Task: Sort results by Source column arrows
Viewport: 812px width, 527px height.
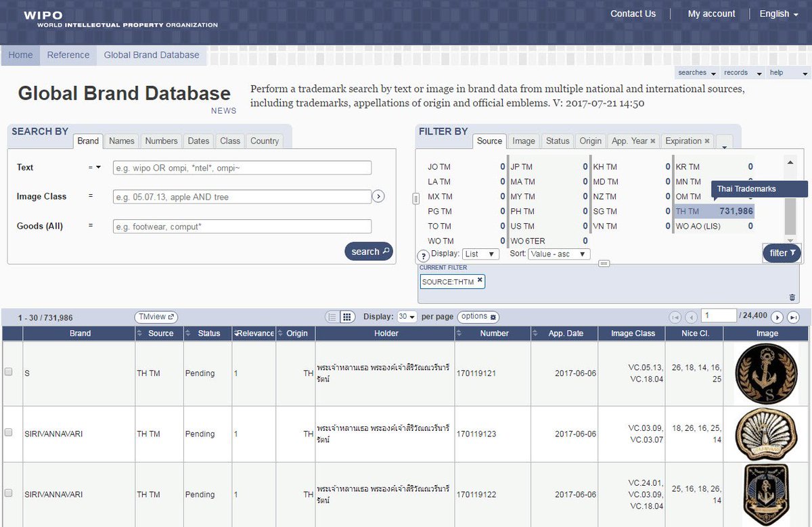Action: click(x=140, y=334)
